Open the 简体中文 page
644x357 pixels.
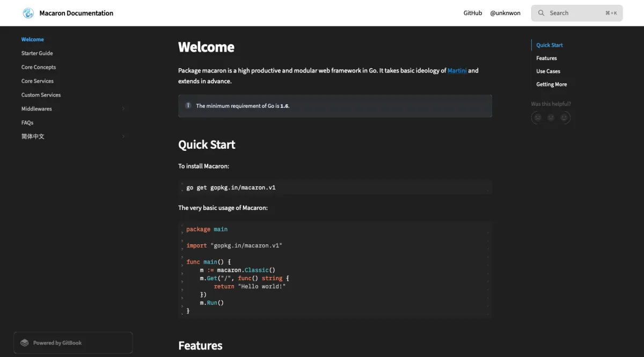[x=33, y=136]
